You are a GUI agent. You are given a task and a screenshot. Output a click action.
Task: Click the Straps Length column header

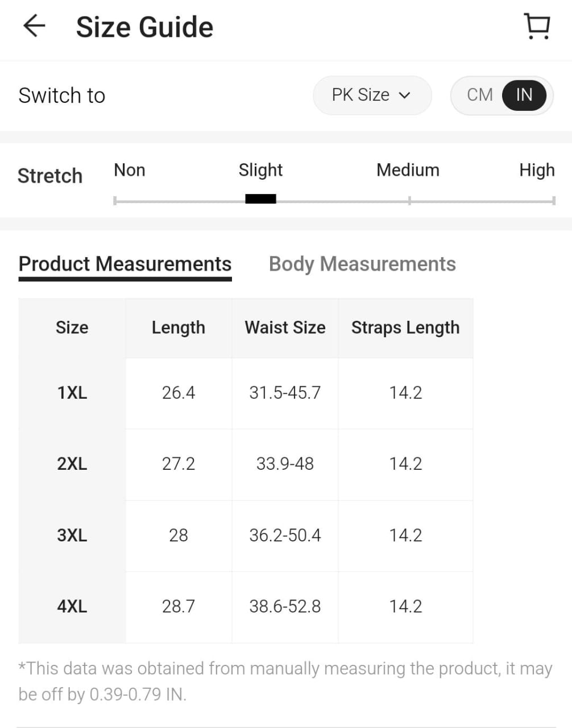click(x=405, y=328)
